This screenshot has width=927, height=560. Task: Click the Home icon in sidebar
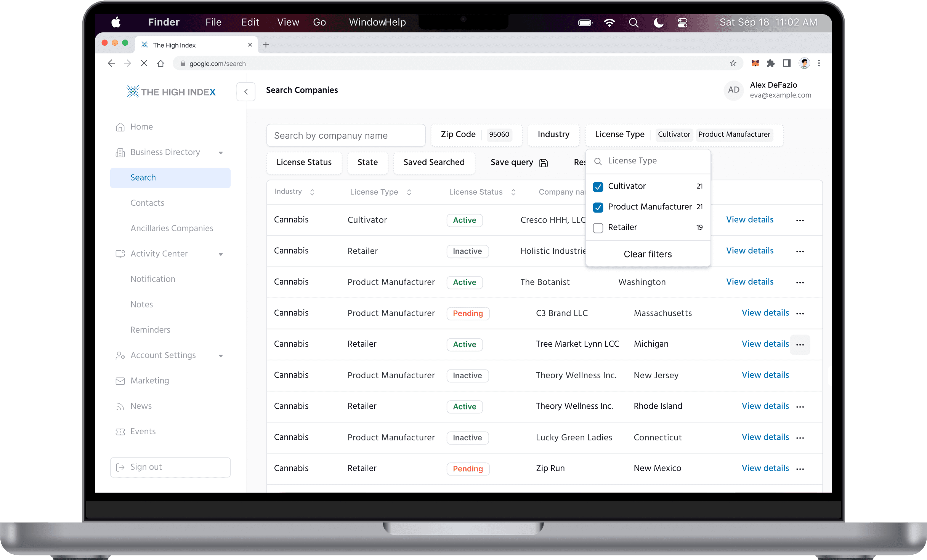tap(120, 127)
